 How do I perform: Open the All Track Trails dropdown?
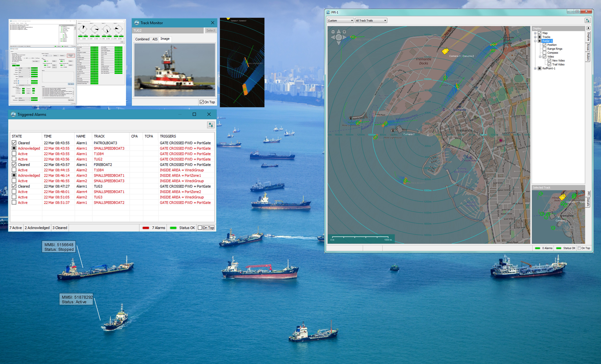click(371, 20)
